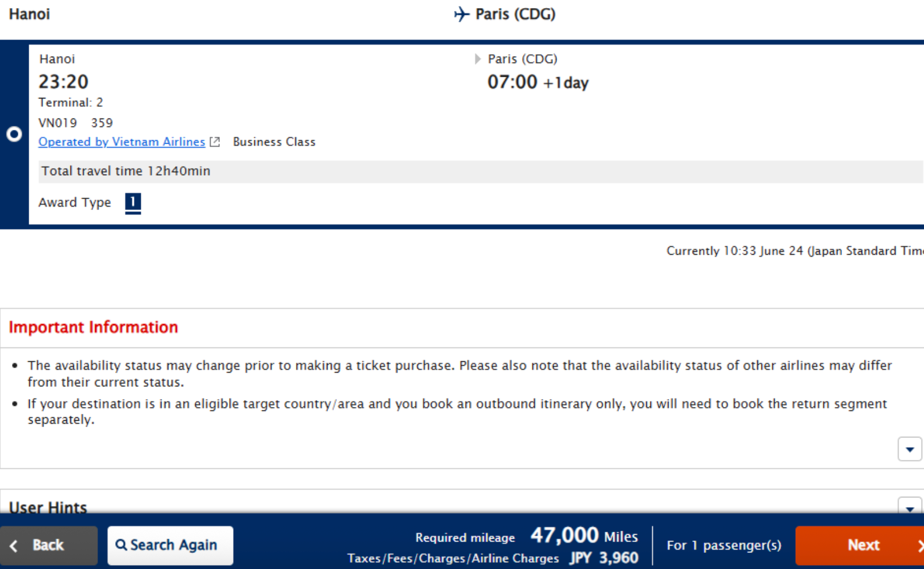924x569 pixels.
Task: Proceed with the orange Next button
Action: click(860, 545)
